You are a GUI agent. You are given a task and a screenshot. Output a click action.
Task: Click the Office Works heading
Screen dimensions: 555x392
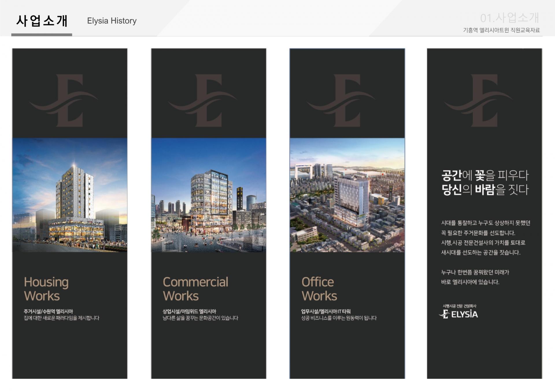[x=319, y=289]
